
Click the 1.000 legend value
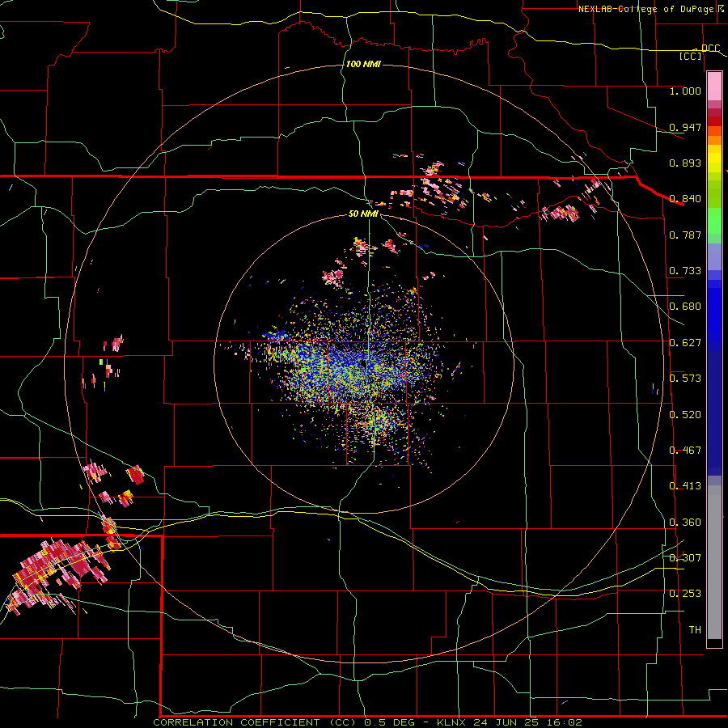click(x=685, y=91)
